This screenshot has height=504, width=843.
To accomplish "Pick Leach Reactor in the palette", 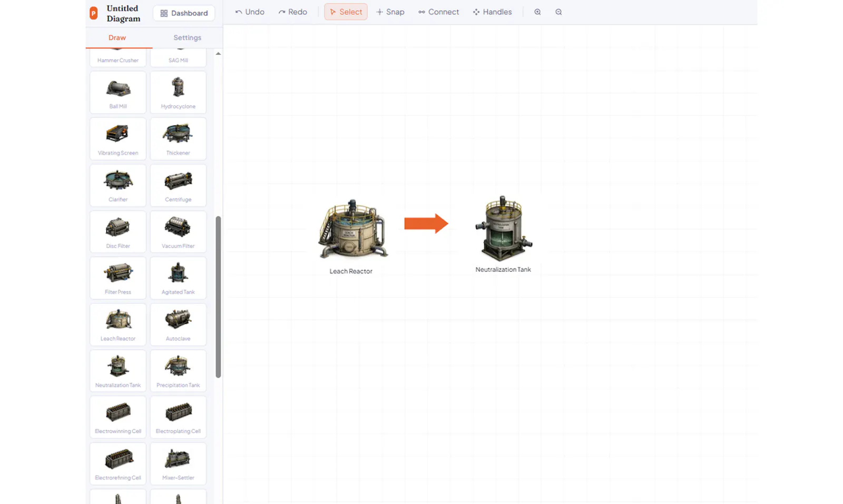I will (118, 324).
